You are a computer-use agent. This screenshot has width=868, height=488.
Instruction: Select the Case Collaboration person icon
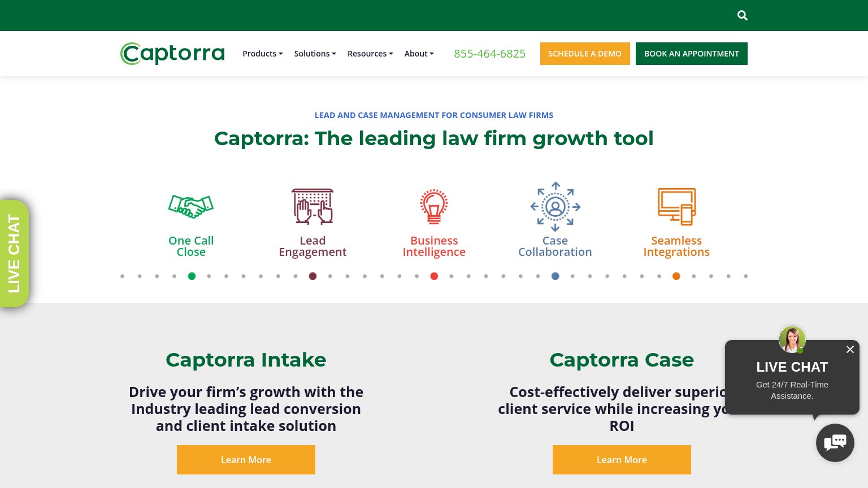point(555,207)
